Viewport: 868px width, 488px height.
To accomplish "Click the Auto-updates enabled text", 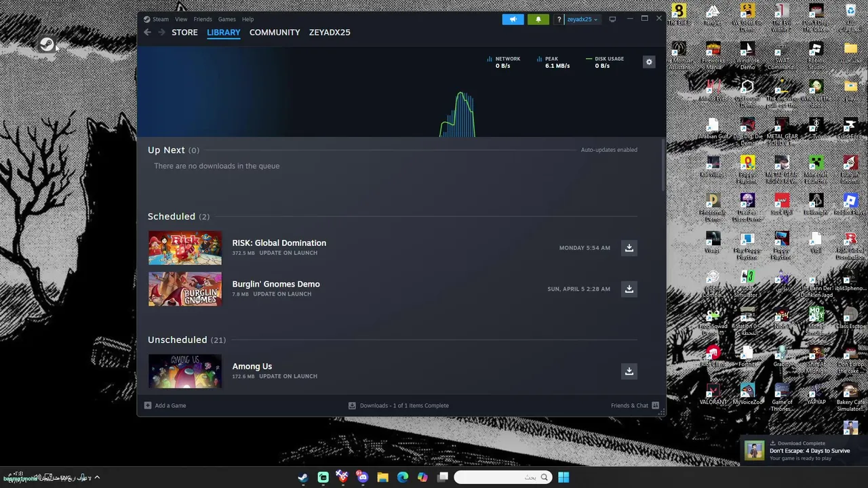I will 609,150.
